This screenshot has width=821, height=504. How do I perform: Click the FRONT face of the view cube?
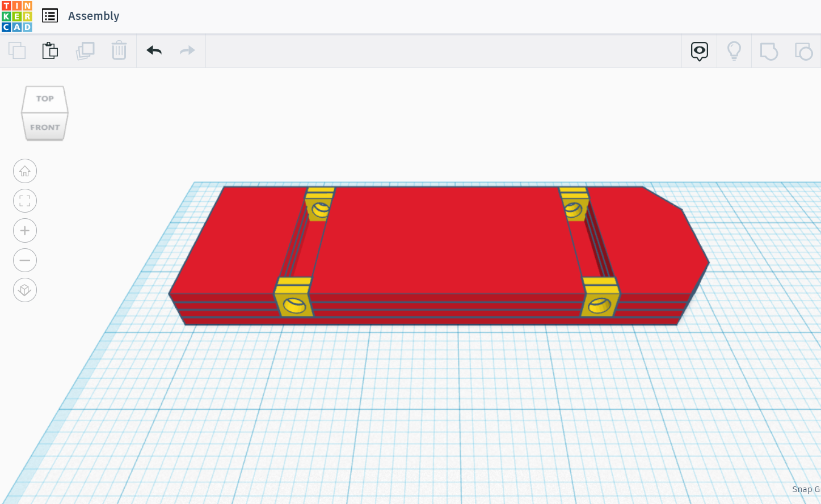(x=44, y=127)
